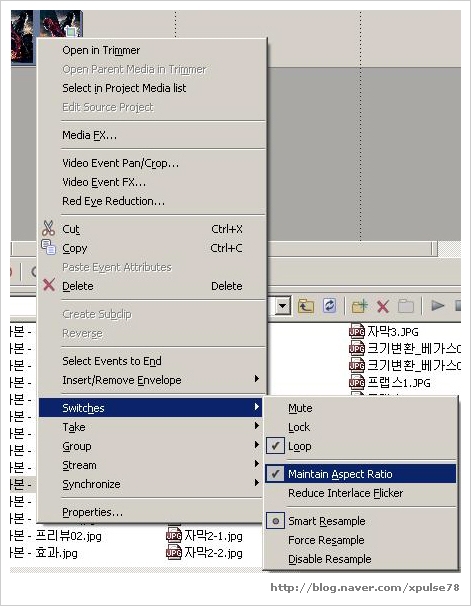Click the refresh icon in explorer toolbar
471x606 pixels.
coord(329,306)
